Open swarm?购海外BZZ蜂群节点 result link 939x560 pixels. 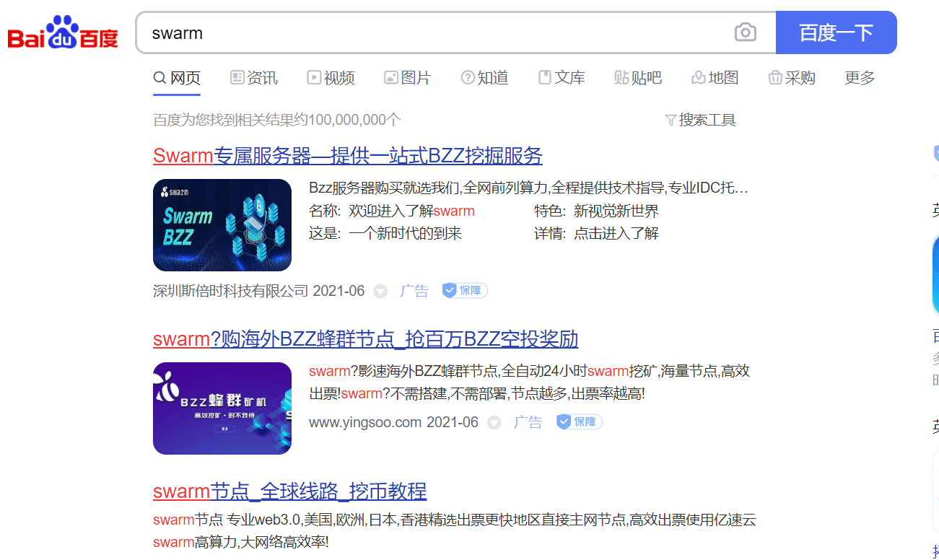366,339
